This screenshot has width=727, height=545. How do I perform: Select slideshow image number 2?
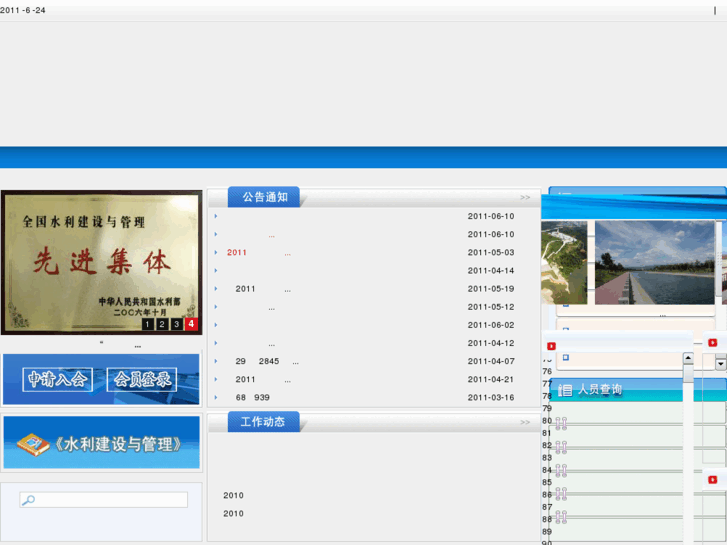162,324
